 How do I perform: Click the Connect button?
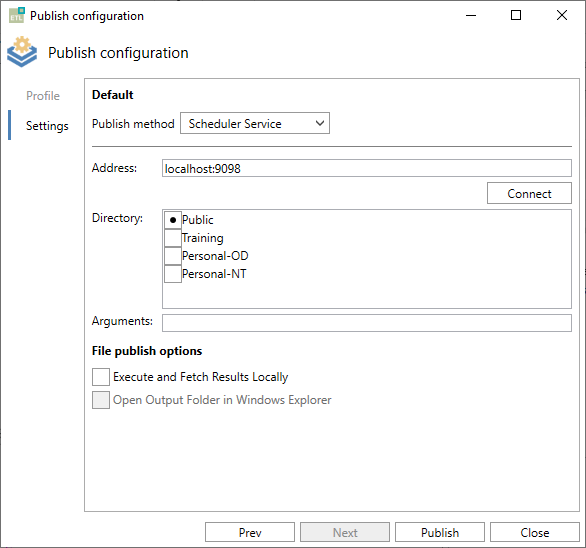coord(529,193)
